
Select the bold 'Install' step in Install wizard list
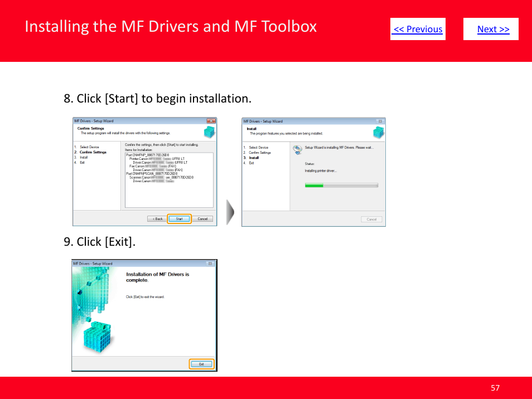tap(254, 158)
